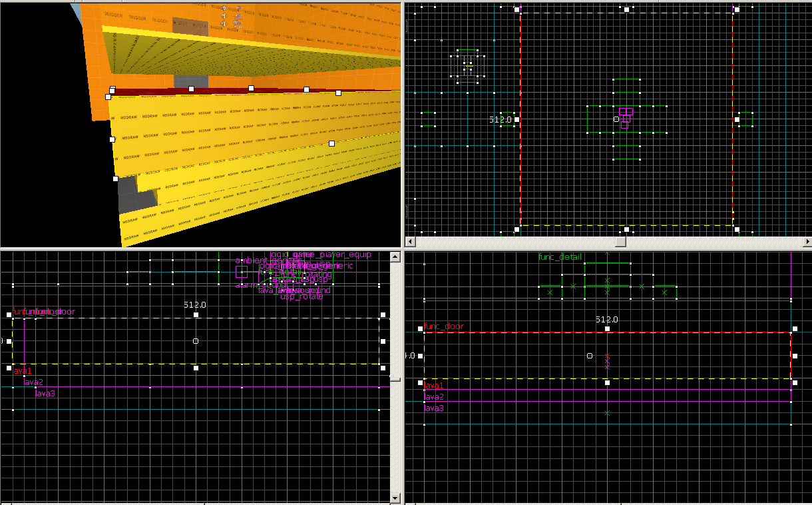
Task: Click the top-left corner handle in the top view
Action: 516,9
